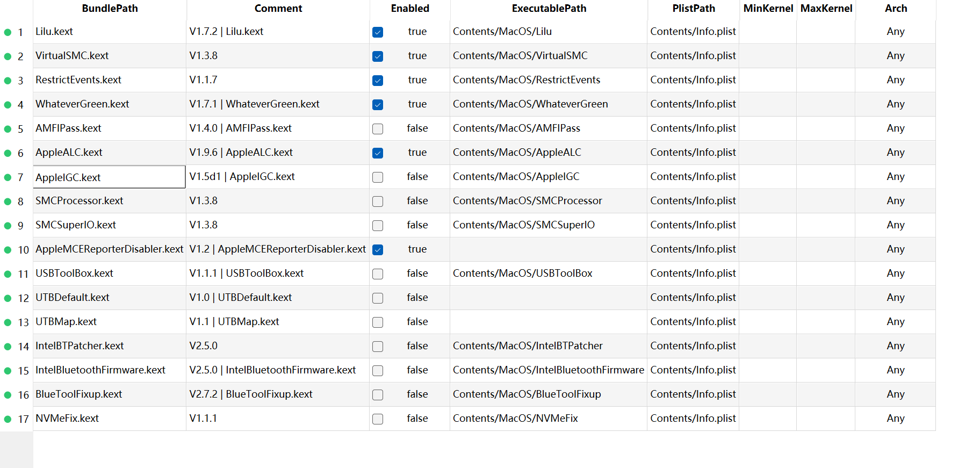980x468 pixels.
Task: Click the MinKernel column header
Action: coord(768,9)
